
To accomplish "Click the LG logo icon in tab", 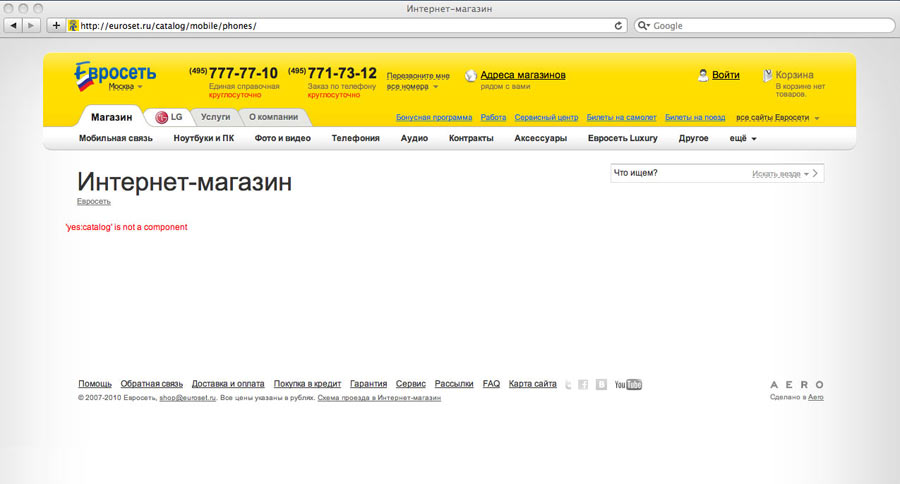I will point(161,117).
